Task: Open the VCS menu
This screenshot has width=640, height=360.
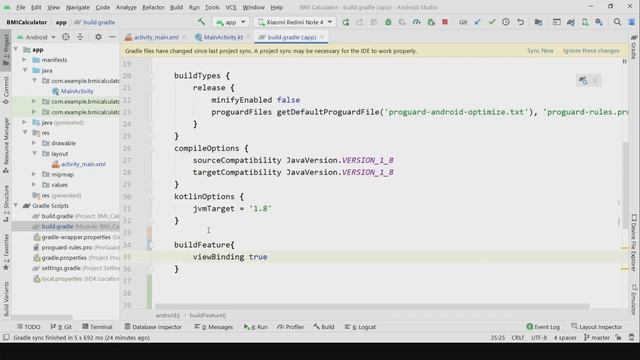Action: click(231, 7)
